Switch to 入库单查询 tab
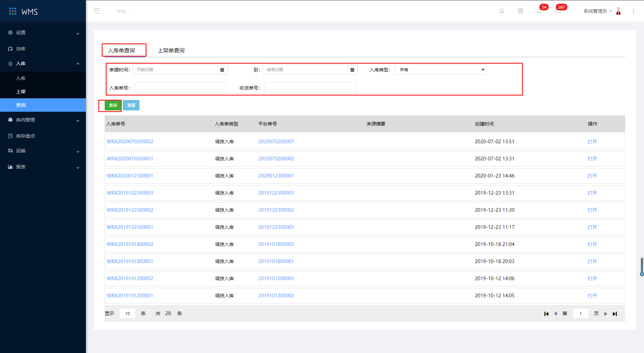Screen dimensions: 644x353 (x=121, y=50)
